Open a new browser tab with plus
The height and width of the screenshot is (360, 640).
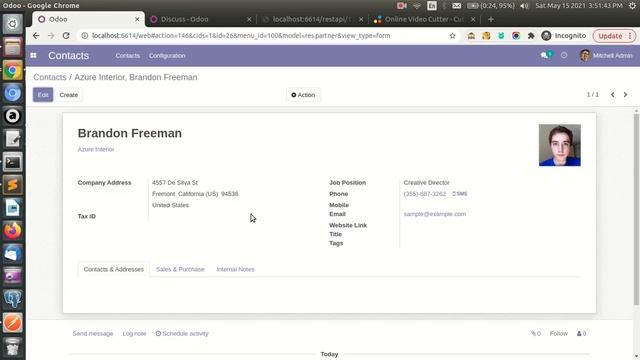pyautogui.click(x=491, y=19)
